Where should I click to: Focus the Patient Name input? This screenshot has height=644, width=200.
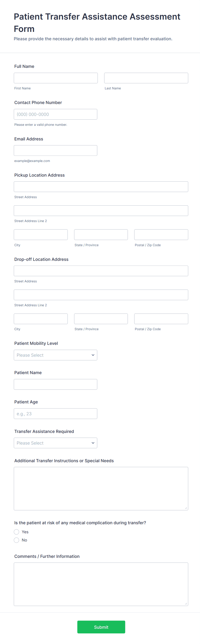[55, 384]
